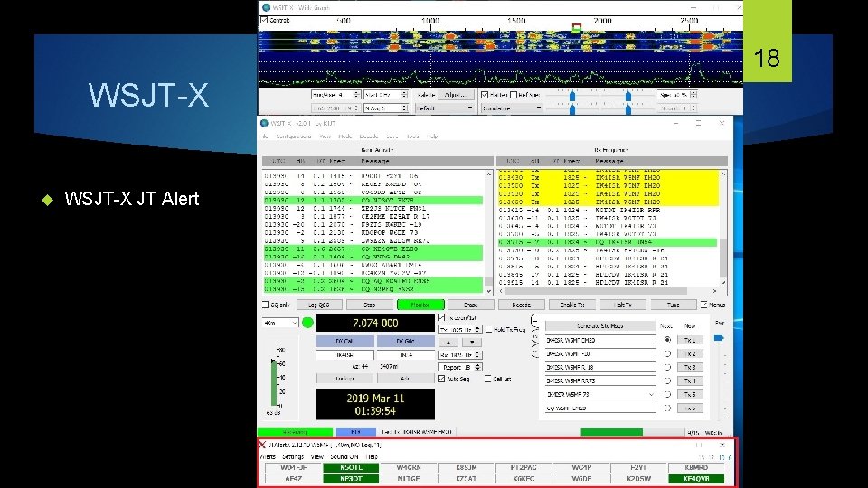Click the Log QSO button
The width and height of the screenshot is (868, 488).
pos(319,305)
